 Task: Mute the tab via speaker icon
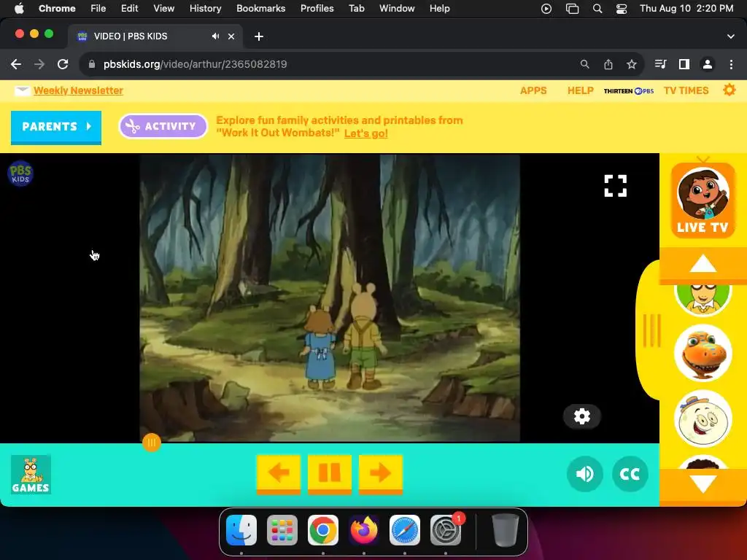[215, 36]
